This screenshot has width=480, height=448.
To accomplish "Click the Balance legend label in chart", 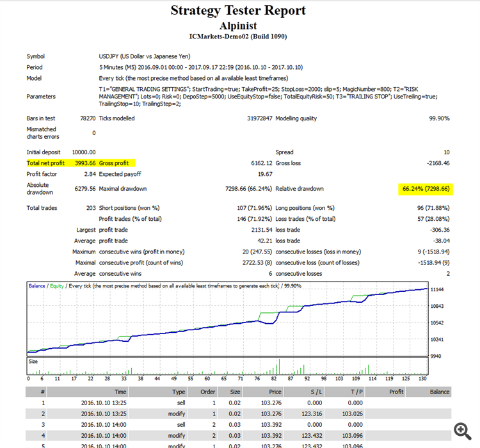I will [36, 286].
